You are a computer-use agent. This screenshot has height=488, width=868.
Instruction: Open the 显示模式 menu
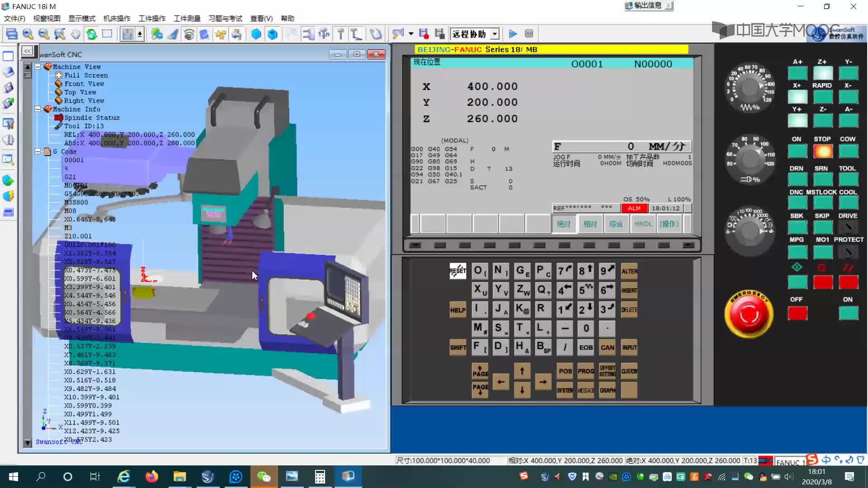[x=82, y=19]
